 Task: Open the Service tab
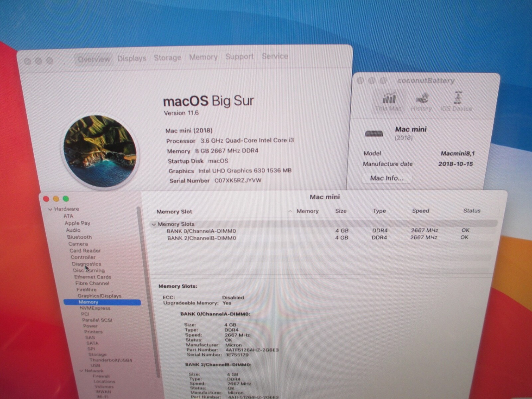[275, 56]
